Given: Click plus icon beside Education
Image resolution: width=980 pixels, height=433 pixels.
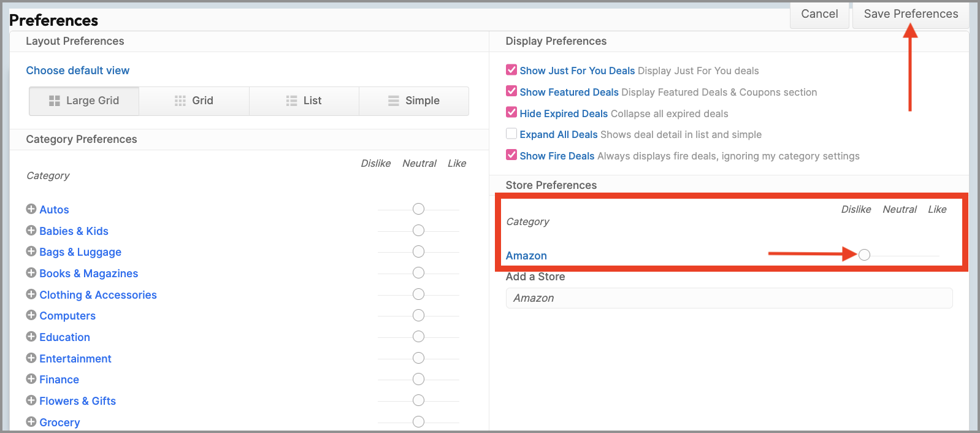Looking at the screenshot, I should point(31,337).
